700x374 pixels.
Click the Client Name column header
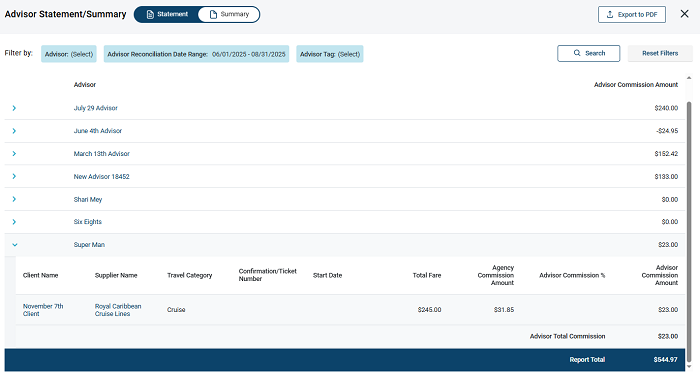click(x=41, y=275)
